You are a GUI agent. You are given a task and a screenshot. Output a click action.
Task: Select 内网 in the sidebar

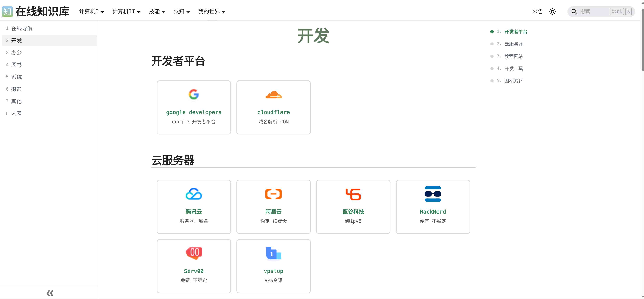[49, 113]
